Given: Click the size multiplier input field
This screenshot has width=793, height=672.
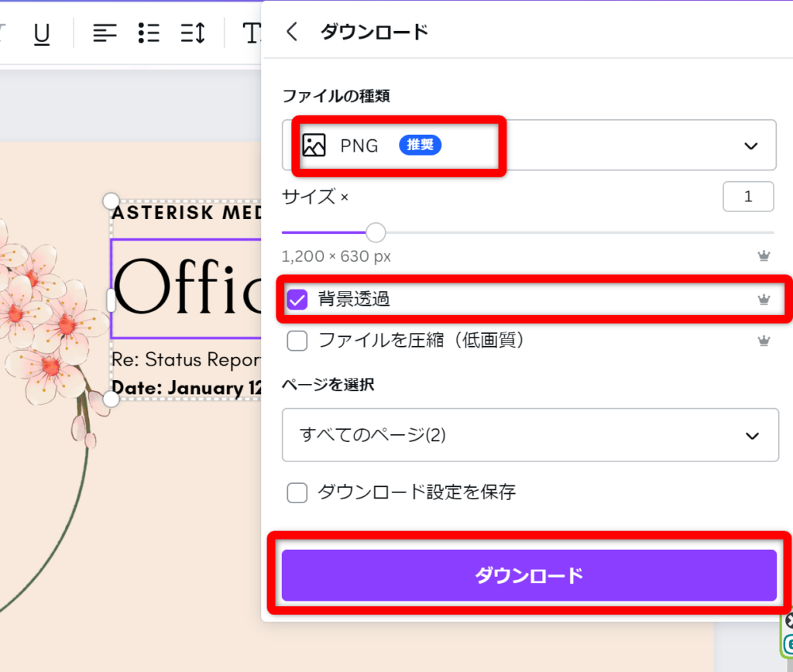Looking at the screenshot, I should coord(748,196).
